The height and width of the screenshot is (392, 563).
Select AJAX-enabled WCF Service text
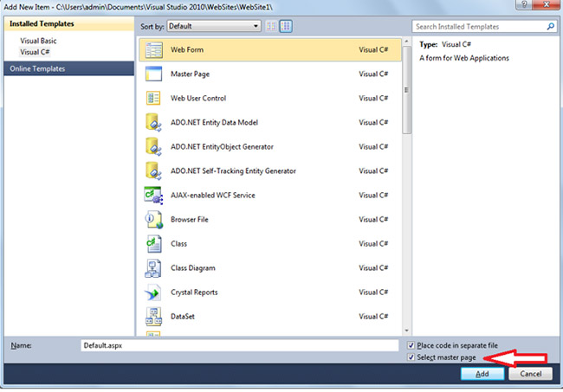pyautogui.click(x=213, y=196)
